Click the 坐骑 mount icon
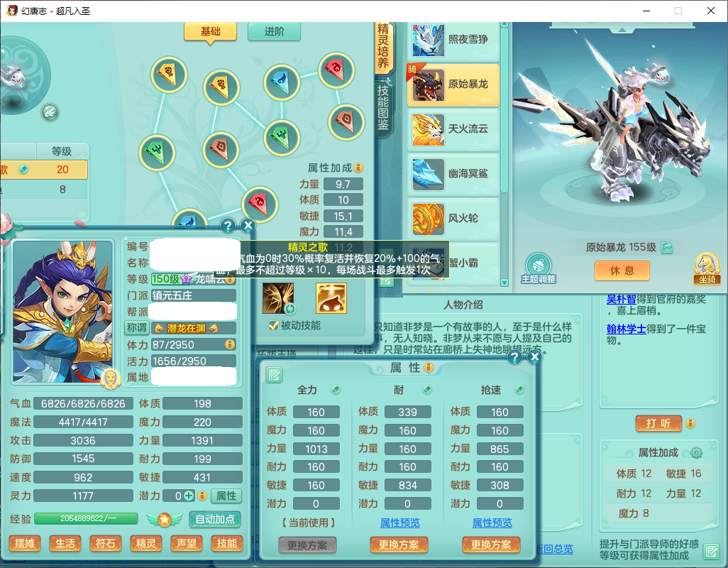 coord(707,268)
